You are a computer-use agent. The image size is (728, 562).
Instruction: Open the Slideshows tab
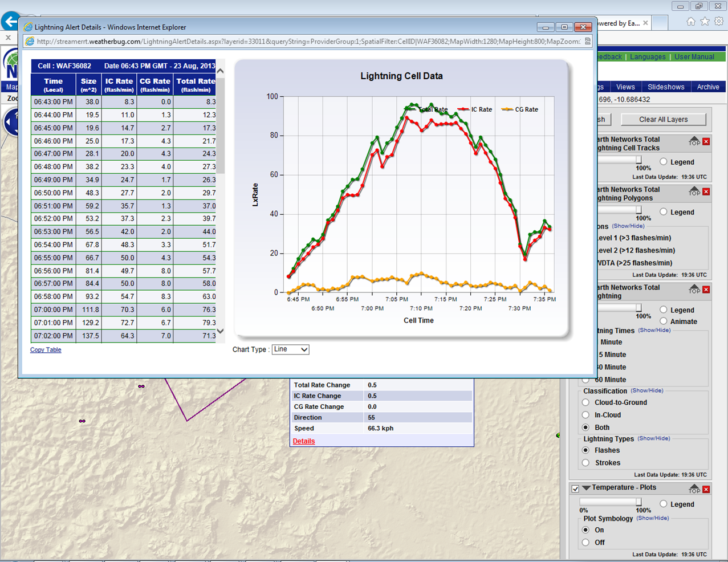(x=666, y=87)
